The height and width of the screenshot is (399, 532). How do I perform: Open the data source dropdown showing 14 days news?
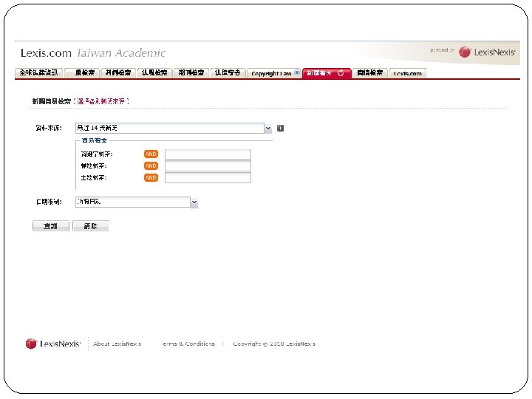(x=174, y=128)
